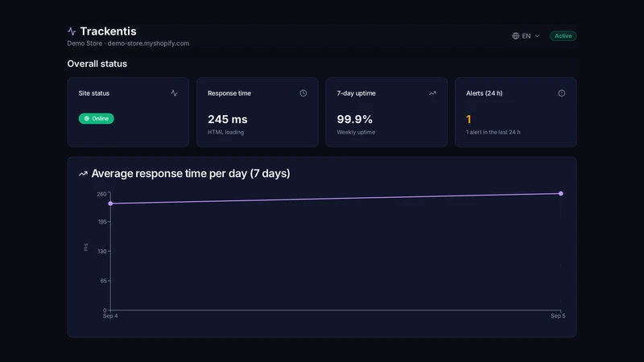Click the Trackentis pulse logo icon

tap(72, 31)
